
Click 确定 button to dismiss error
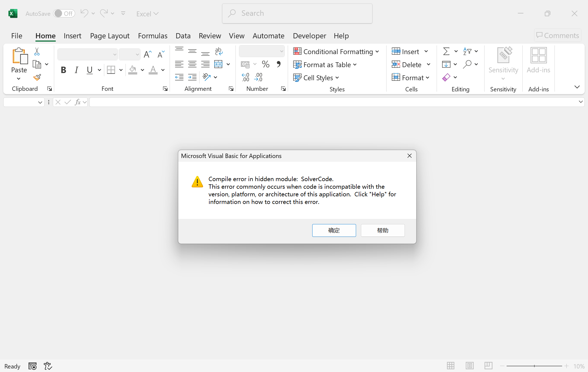tap(334, 230)
